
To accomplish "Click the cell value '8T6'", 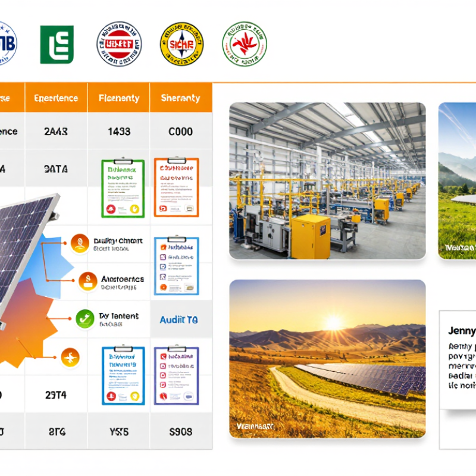I will pos(57,432).
